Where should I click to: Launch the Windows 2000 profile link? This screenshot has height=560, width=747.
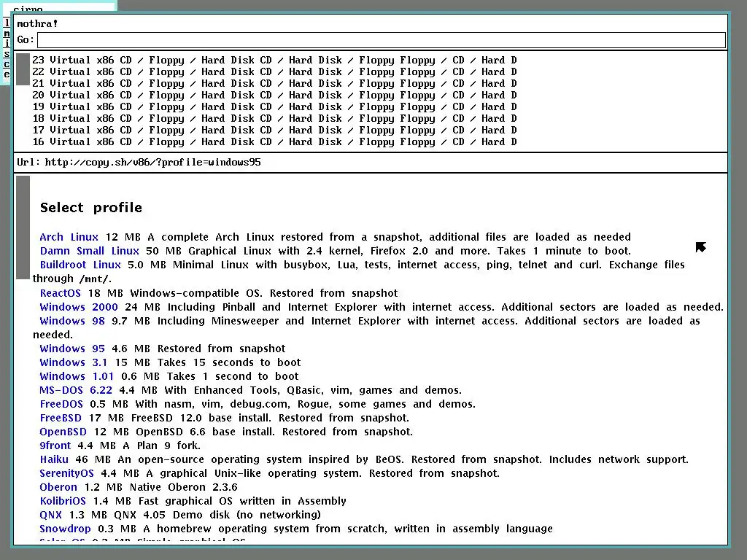79,307
